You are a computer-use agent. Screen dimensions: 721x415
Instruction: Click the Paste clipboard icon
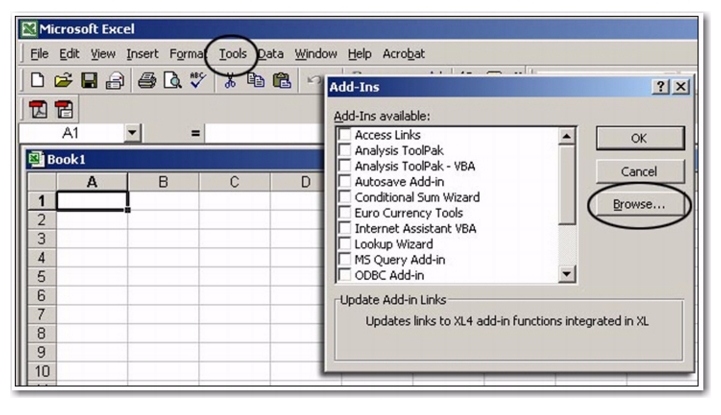[x=281, y=80]
